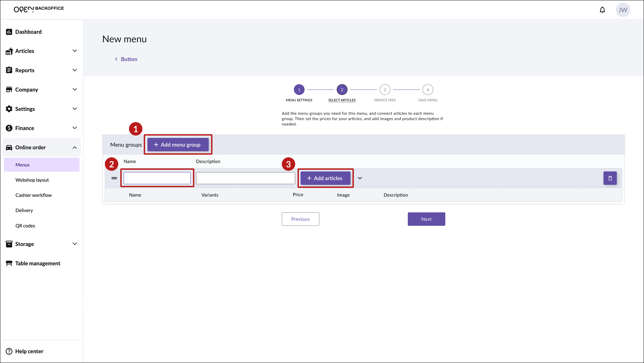
Task: Open the Help center question icon
Action: pos(9,351)
